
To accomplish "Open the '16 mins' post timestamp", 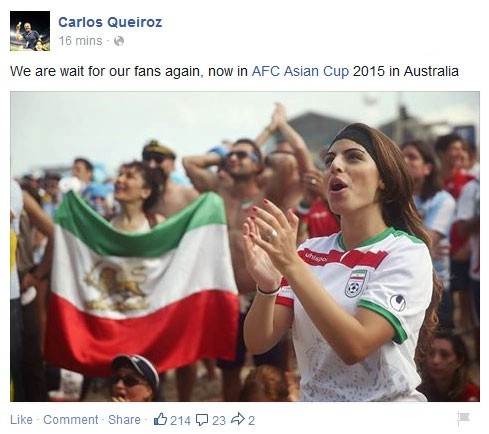I will [x=80, y=41].
